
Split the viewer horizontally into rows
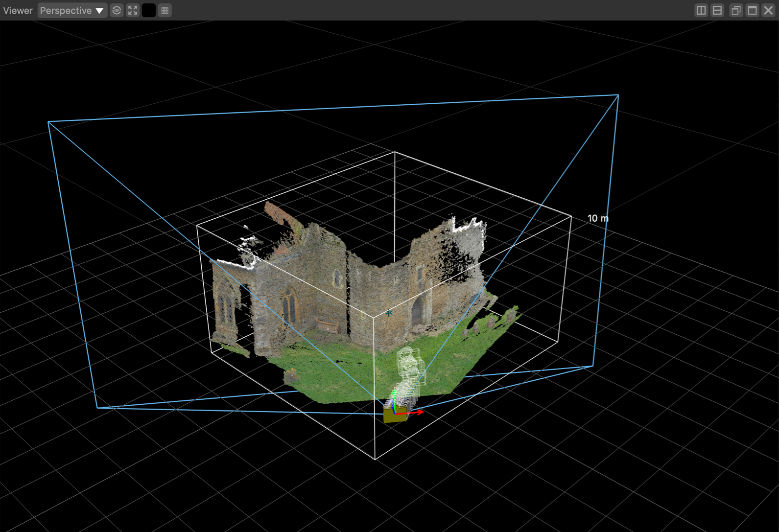[717, 10]
